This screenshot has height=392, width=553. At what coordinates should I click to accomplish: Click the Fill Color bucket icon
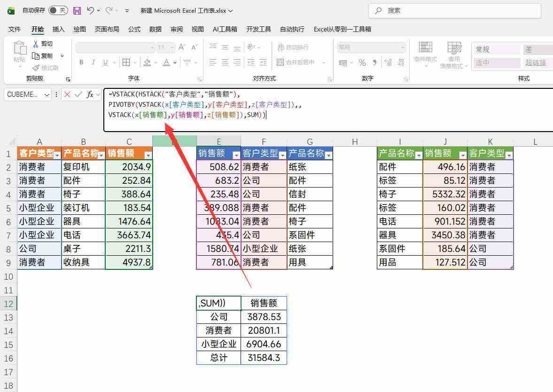[x=147, y=63]
